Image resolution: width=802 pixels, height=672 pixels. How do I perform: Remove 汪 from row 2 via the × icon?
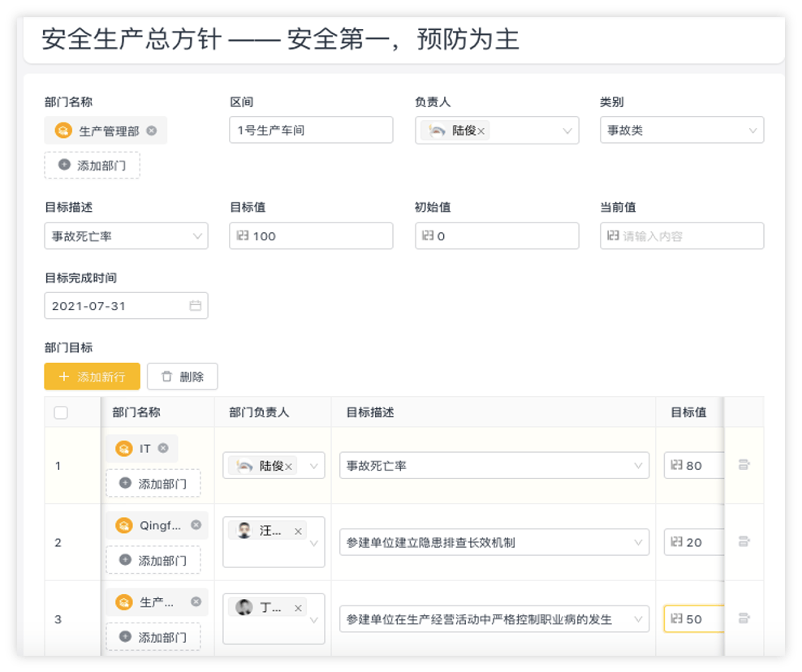tap(298, 529)
